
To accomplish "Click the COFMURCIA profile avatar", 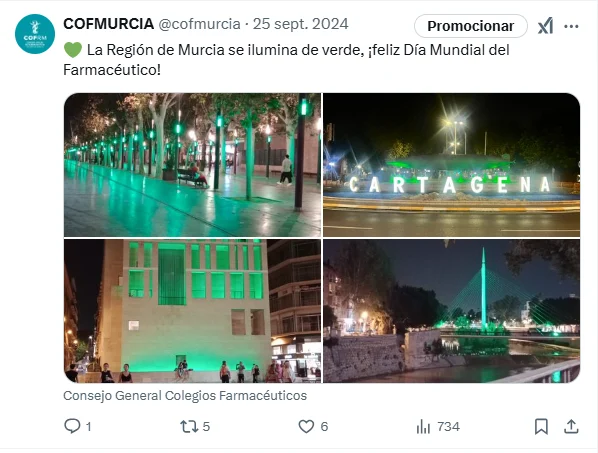I will tap(35, 34).
